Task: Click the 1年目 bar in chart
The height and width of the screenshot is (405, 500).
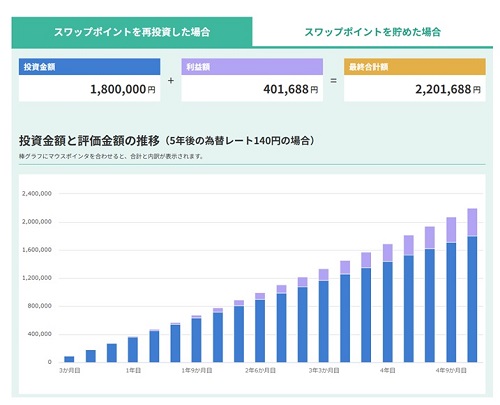Action: (x=133, y=350)
